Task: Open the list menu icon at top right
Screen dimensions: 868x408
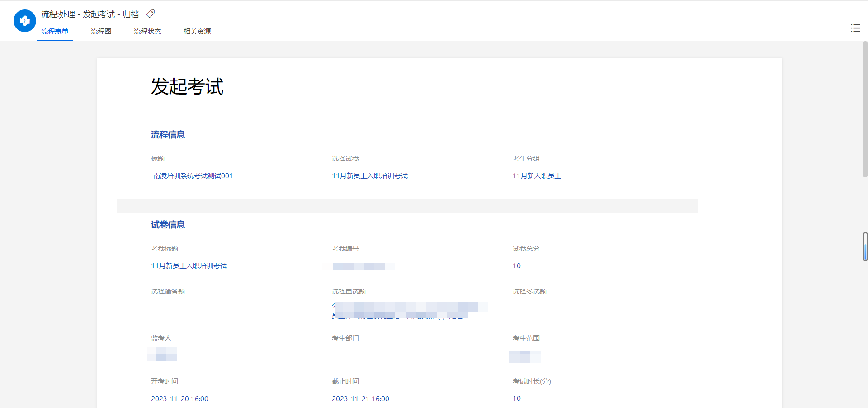Action: click(855, 28)
